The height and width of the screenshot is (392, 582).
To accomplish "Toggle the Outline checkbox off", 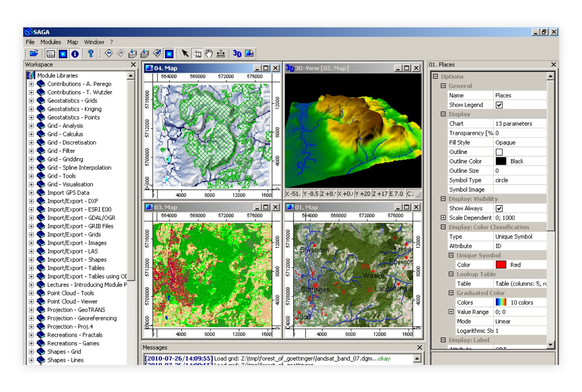I will click(499, 152).
